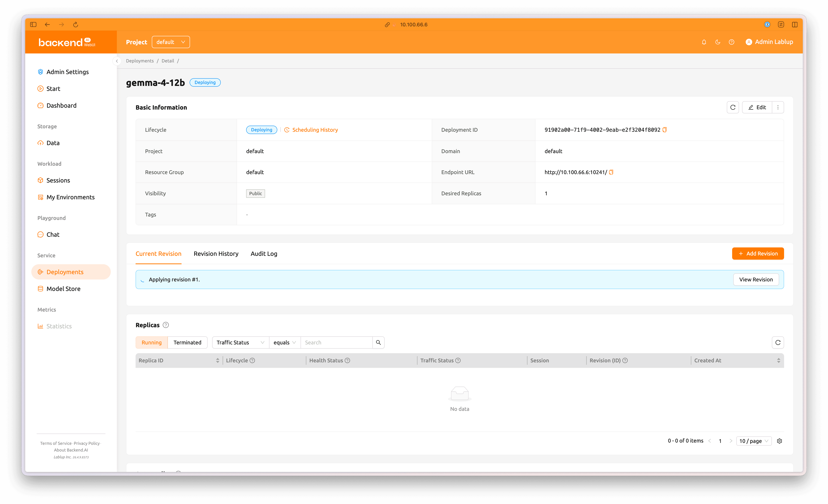Select the Terminated replicas filter

[188, 342]
